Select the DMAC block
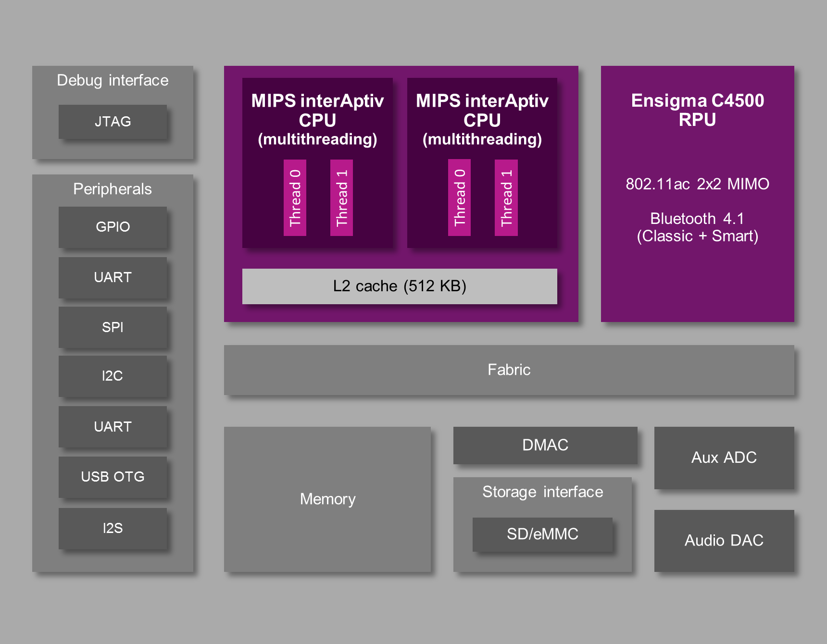Image resolution: width=827 pixels, height=644 pixels. [545, 445]
